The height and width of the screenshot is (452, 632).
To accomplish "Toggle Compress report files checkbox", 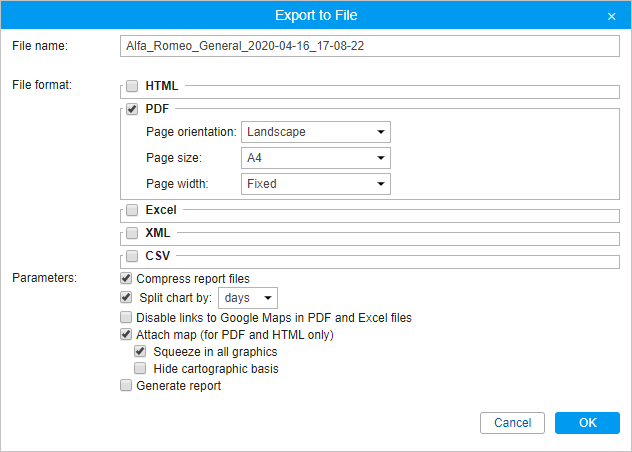I will 126,279.
